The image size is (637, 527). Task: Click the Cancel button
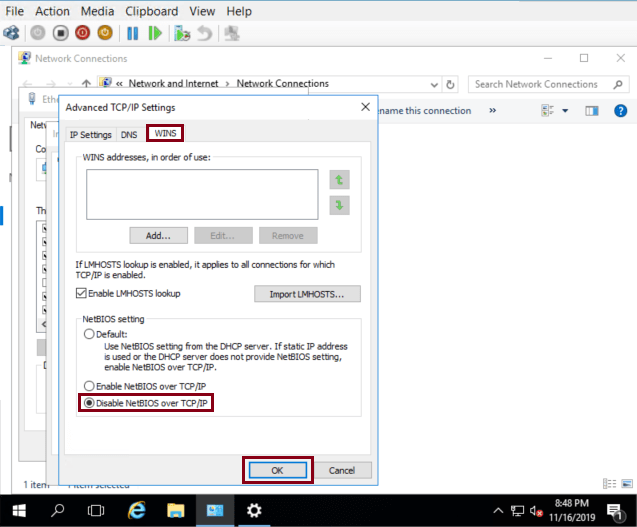tap(342, 470)
